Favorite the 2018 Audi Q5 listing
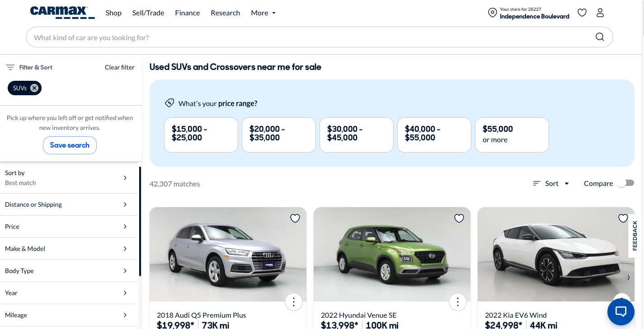The image size is (644, 329). tap(295, 218)
